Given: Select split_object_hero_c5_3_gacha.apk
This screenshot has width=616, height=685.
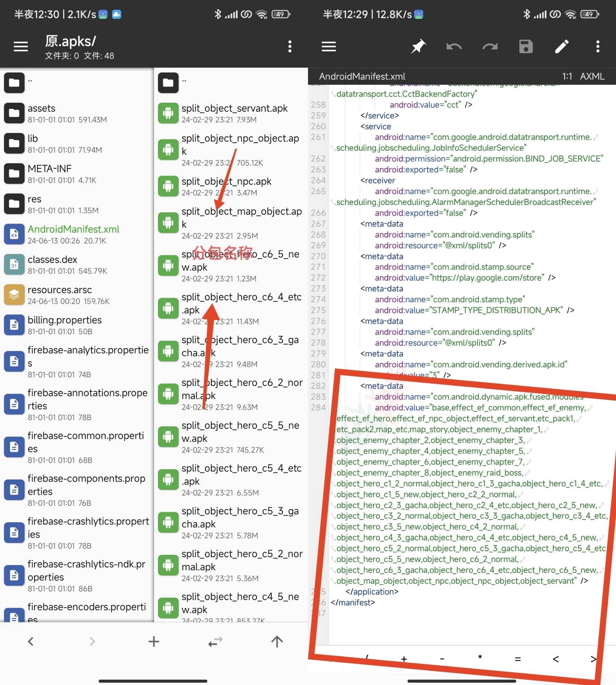Looking at the screenshot, I should pyautogui.click(x=231, y=523).
